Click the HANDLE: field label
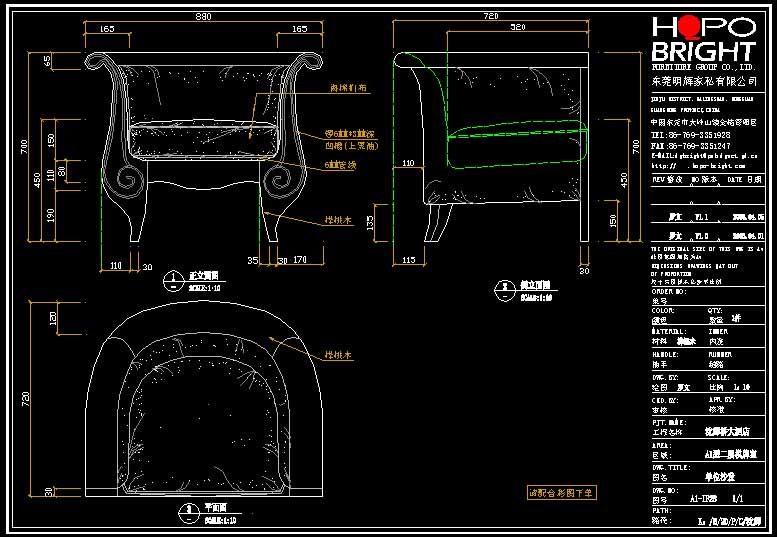 pyautogui.click(x=666, y=355)
